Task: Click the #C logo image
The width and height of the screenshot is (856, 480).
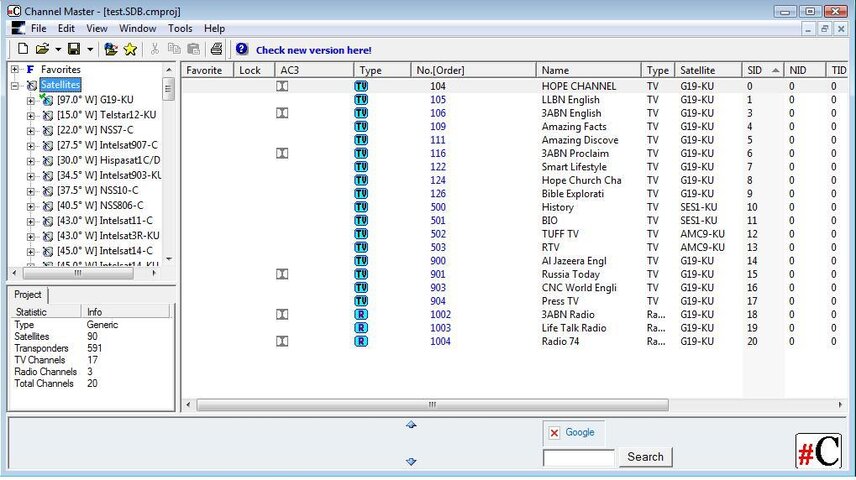Action: (x=818, y=451)
